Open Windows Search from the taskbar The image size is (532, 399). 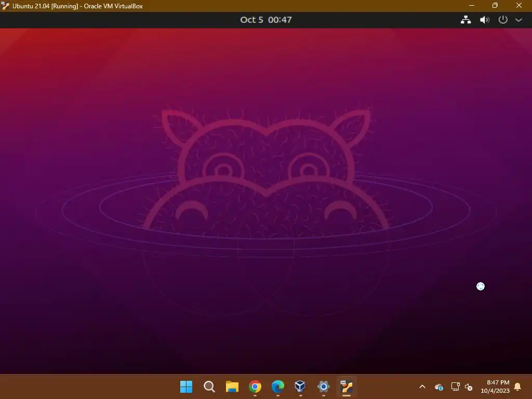click(209, 387)
